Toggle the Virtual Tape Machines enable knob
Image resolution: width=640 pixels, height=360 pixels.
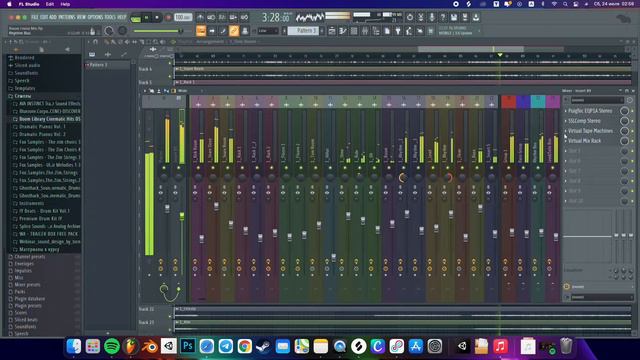click(624, 131)
